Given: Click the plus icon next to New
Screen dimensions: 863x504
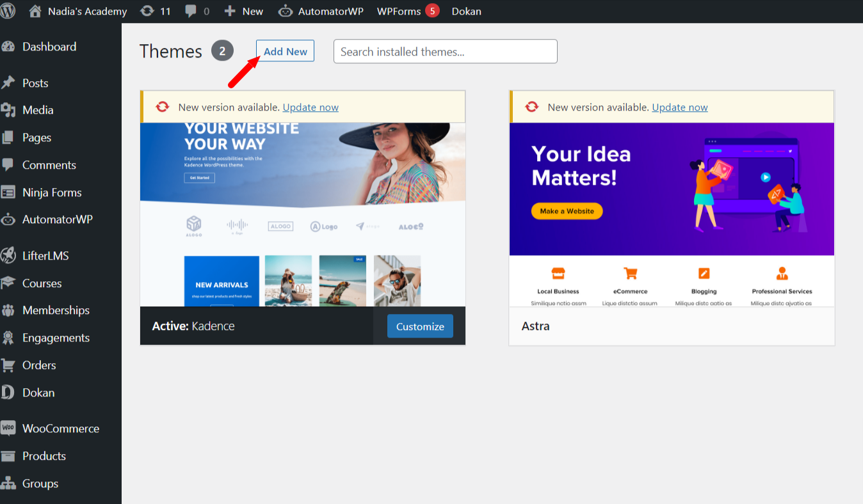Looking at the screenshot, I should coord(230,12).
